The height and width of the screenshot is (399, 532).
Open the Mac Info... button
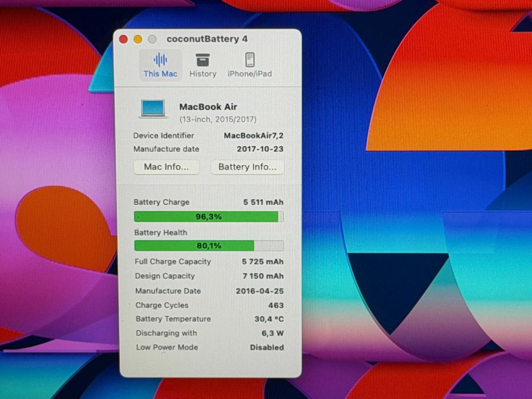click(166, 167)
